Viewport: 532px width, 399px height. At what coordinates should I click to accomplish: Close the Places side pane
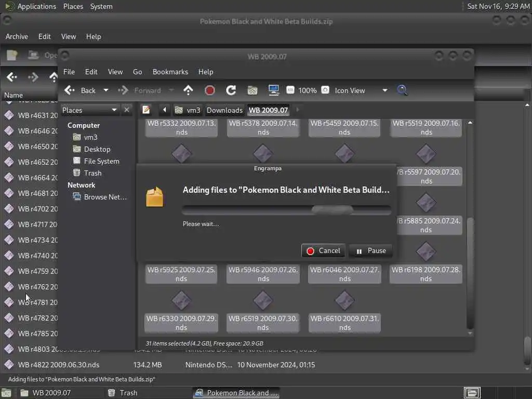click(127, 110)
